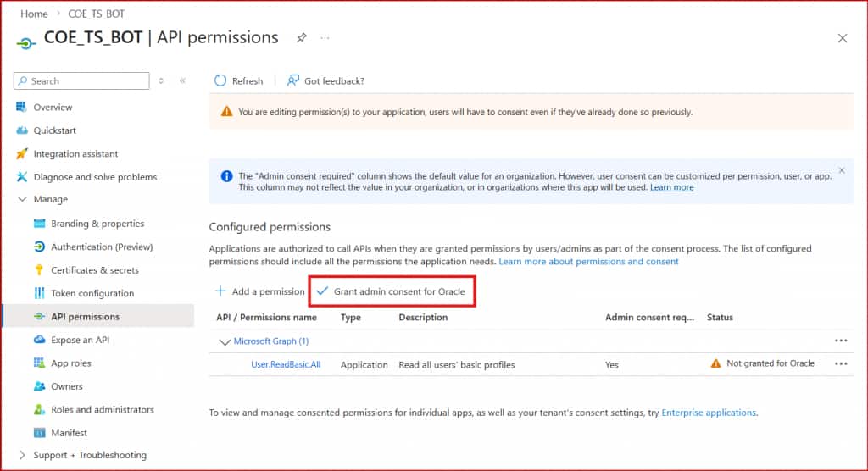Collapse the Microsoft Graph permissions group

pos(225,341)
